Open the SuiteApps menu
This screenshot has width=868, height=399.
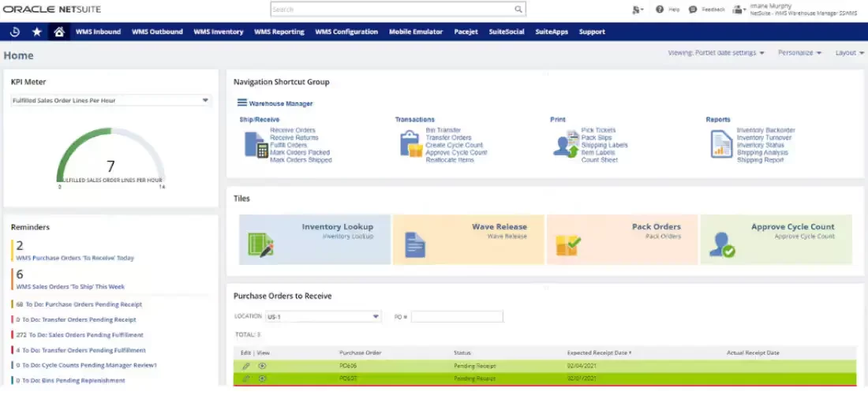[x=552, y=32]
